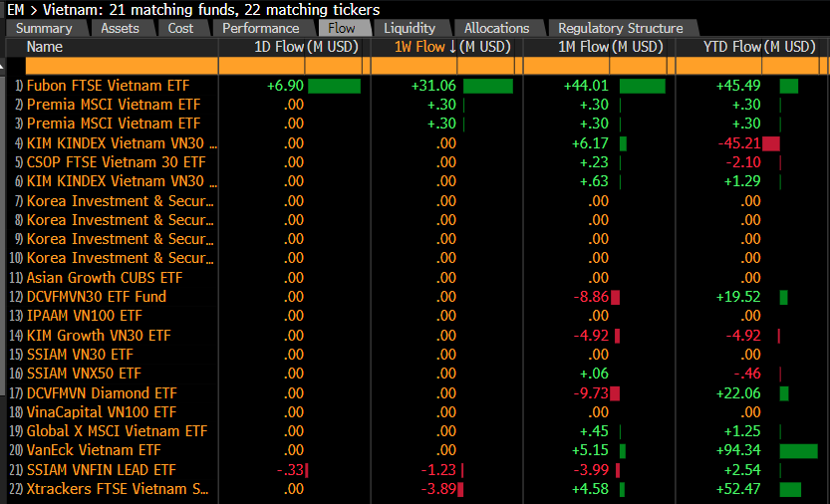Open Fubon FTSE Vietnam ETF

click(108, 86)
